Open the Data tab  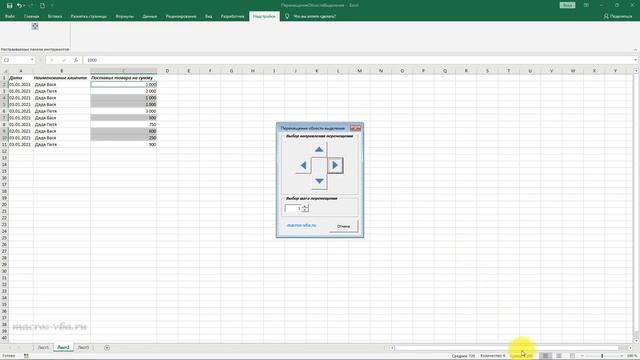(149, 16)
